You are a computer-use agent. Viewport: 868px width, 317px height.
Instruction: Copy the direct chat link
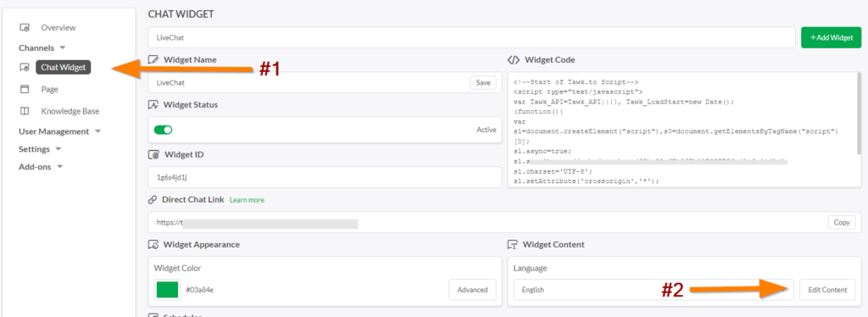click(x=842, y=222)
